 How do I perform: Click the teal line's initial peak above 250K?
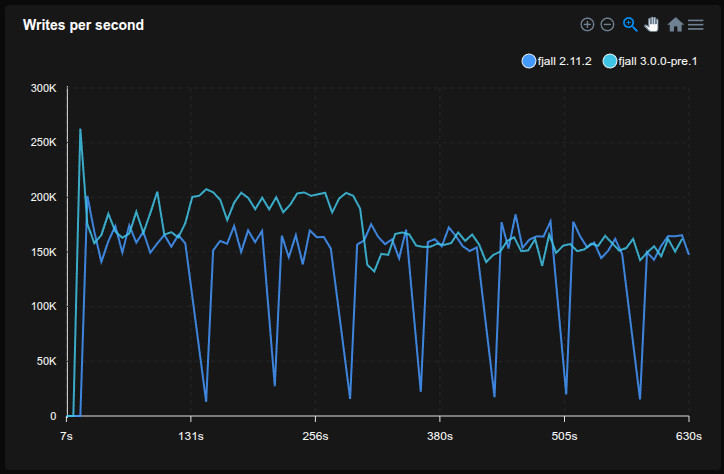80,129
